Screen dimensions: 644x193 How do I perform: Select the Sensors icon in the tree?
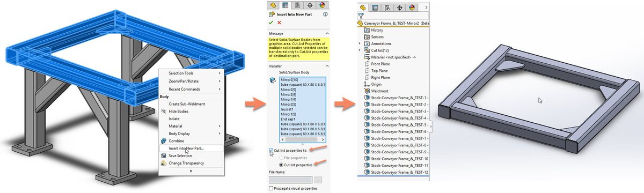[367, 37]
